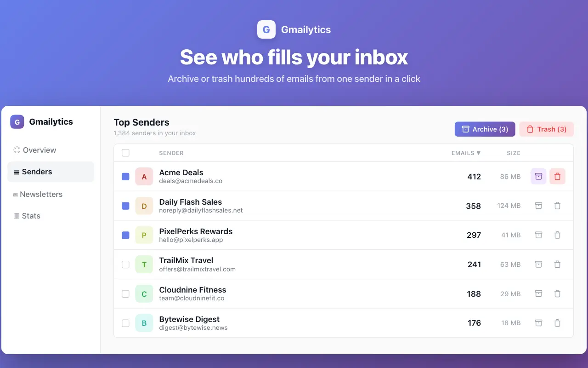Click trash icon for Bytewise Digest
Viewport: 588px width, 368px height.
[557, 323]
